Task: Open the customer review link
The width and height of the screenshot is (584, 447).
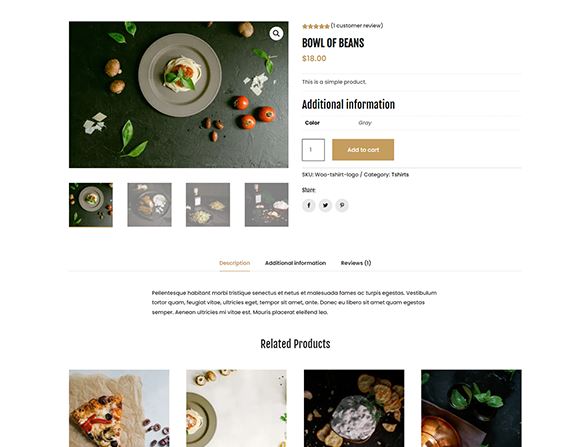Action: tap(357, 26)
